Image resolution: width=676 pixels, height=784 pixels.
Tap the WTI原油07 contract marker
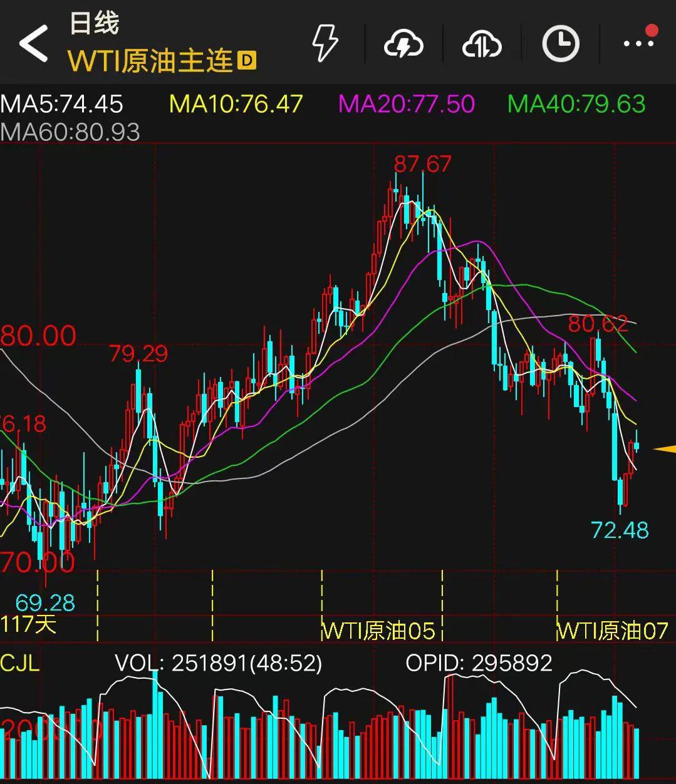coord(613,630)
